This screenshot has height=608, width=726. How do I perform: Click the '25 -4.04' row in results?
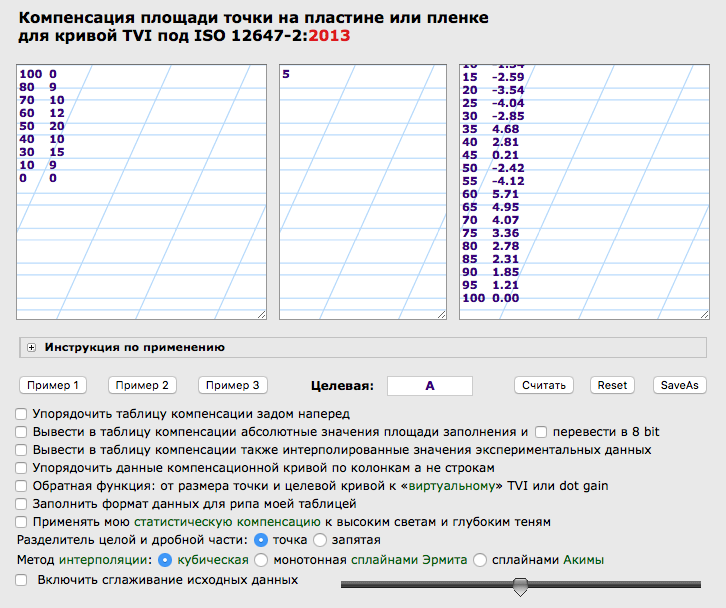click(493, 103)
